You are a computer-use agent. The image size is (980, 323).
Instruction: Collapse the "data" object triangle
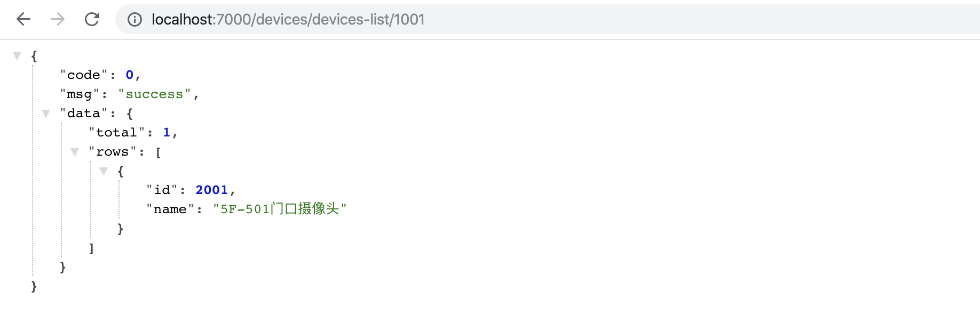click(46, 114)
